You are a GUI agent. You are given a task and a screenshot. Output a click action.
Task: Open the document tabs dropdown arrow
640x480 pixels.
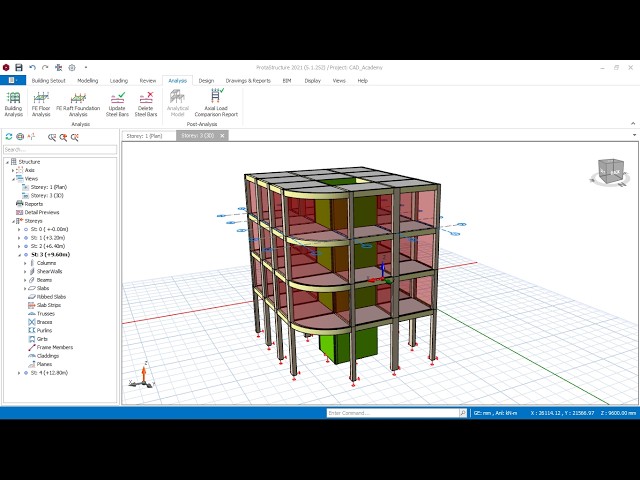[x=634, y=135]
